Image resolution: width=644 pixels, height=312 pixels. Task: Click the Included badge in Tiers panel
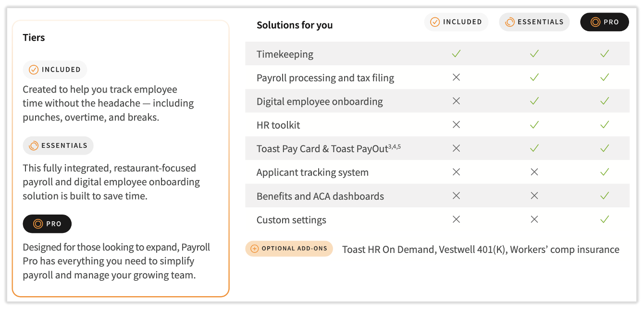coord(55,70)
